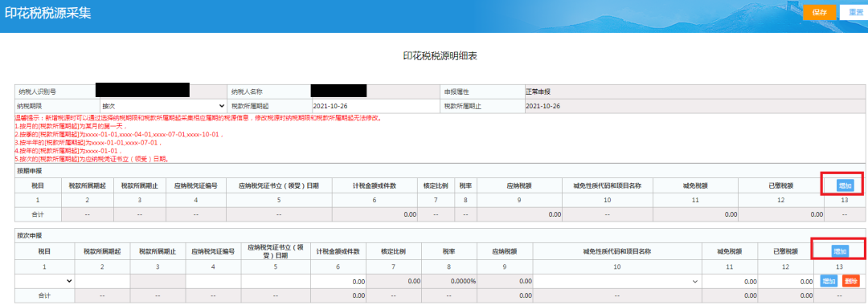868x305 pixels.
Task: Click the 纳税人识别号 label
Action: (x=37, y=91)
